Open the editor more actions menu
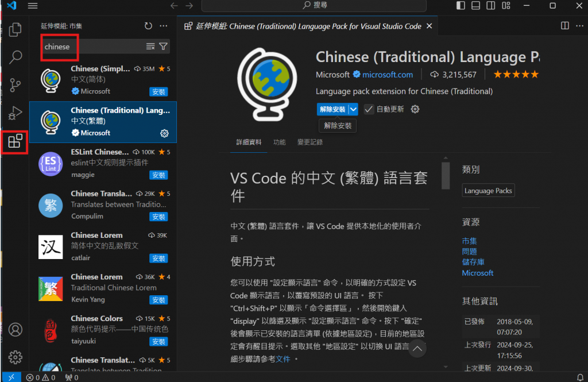This screenshot has width=588, height=382. [580, 26]
